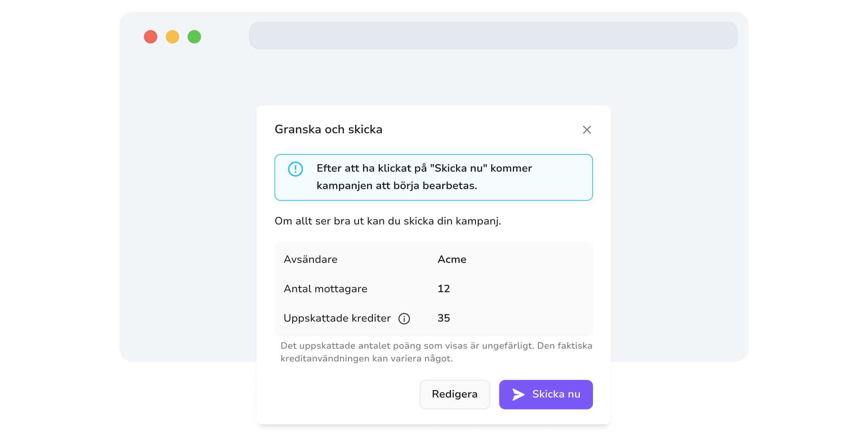
Task: Click the recipient count 12
Action: pos(444,289)
